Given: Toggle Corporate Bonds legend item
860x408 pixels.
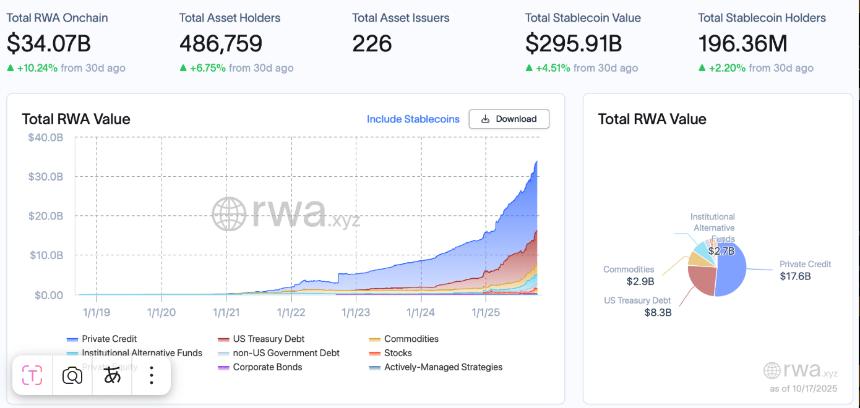Looking at the screenshot, I should click(264, 367).
